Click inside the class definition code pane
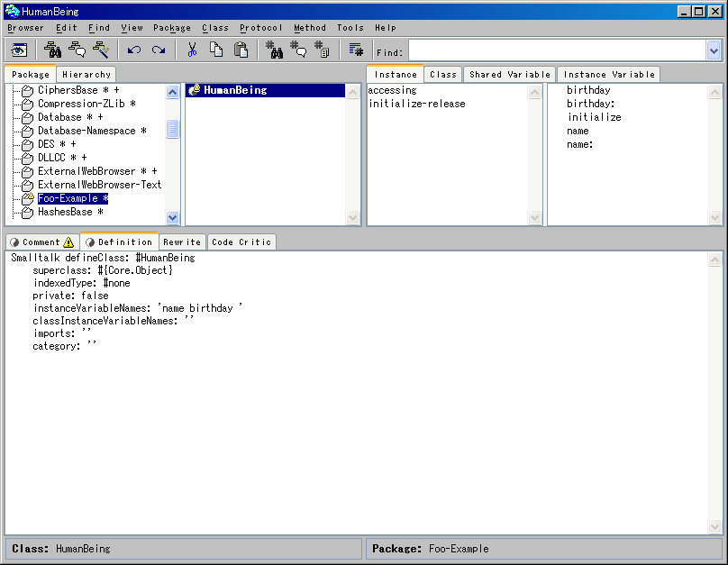Viewport: 728px width, 565px height. coord(357,392)
